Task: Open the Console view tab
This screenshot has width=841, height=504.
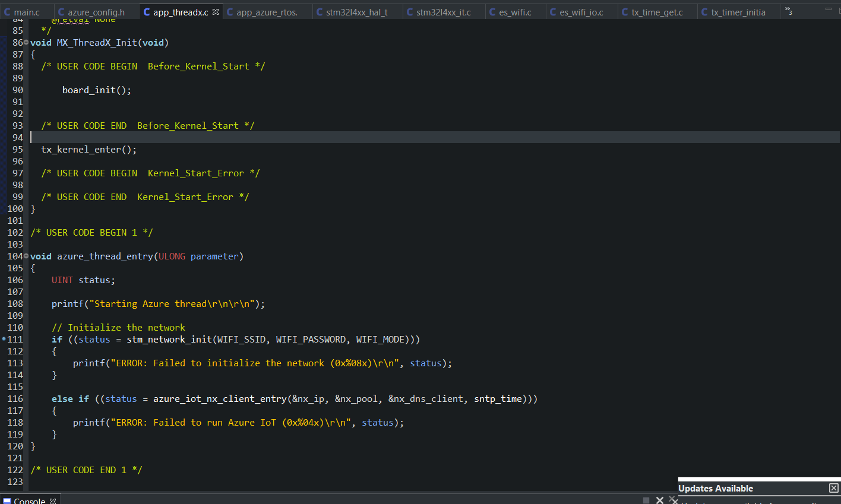Action: point(29,500)
